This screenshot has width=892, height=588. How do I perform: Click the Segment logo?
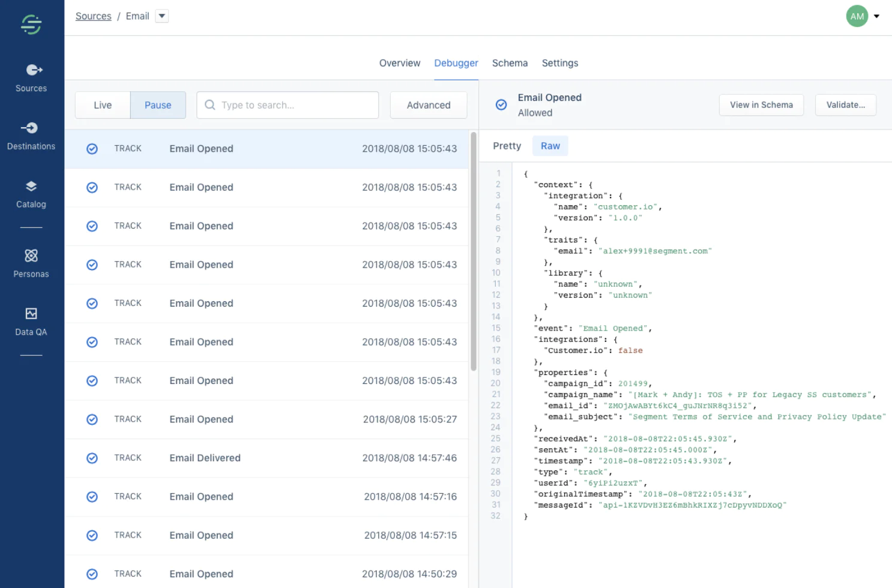(32, 24)
